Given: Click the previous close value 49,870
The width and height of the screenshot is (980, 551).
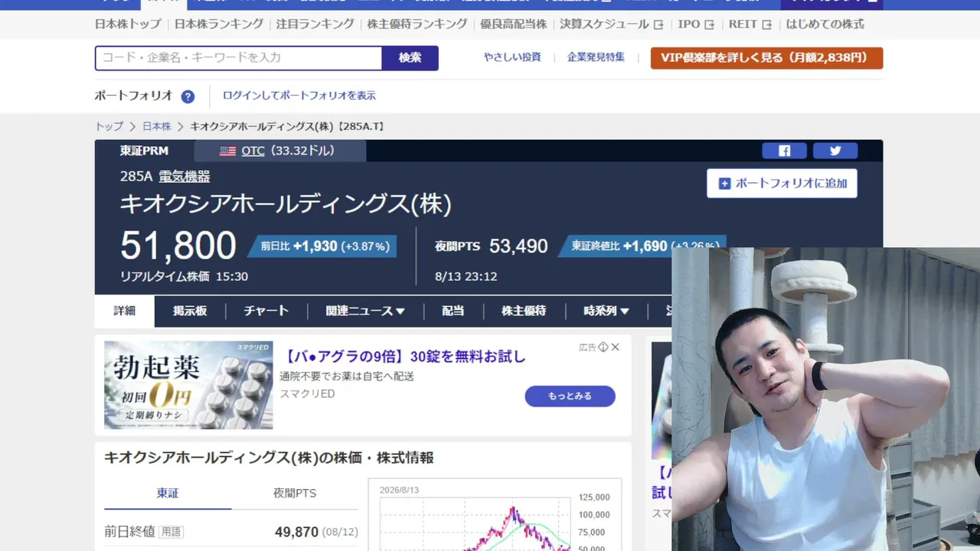Looking at the screenshot, I should (x=296, y=532).
